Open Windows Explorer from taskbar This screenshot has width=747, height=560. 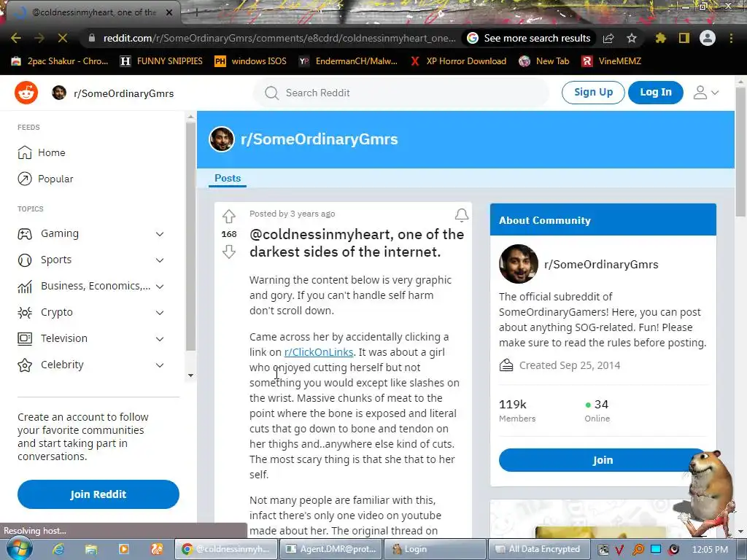pos(91,549)
